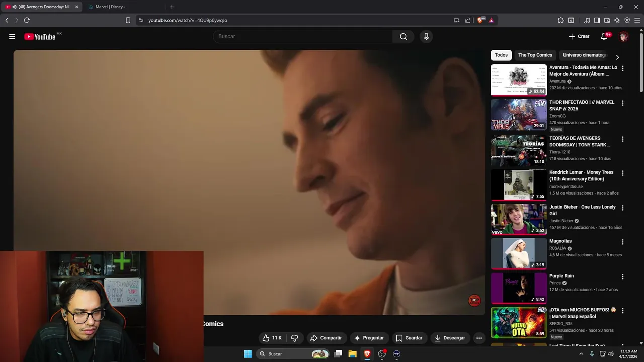Toggle the browser sidebar panel icon
This screenshot has width=644, height=362.
(x=597, y=20)
